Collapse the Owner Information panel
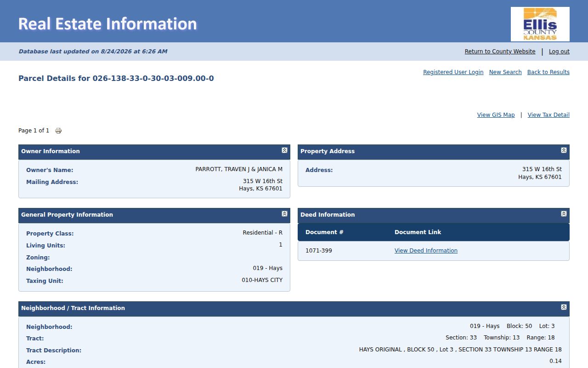 [x=284, y=150]
